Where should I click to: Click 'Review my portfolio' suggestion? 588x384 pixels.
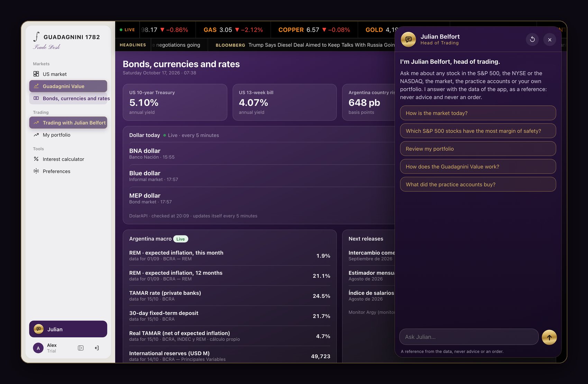click(478, 149)
